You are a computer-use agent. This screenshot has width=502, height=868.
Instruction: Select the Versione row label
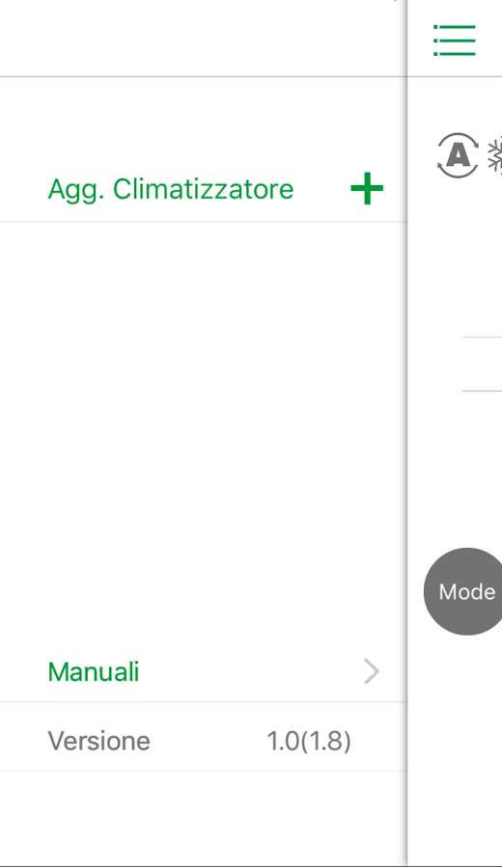coord(98,741)
